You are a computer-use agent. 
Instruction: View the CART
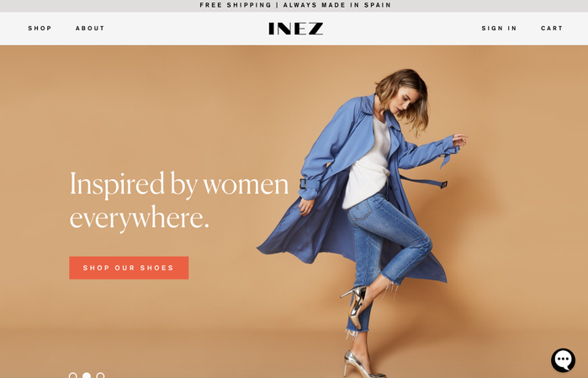(552, 28)
